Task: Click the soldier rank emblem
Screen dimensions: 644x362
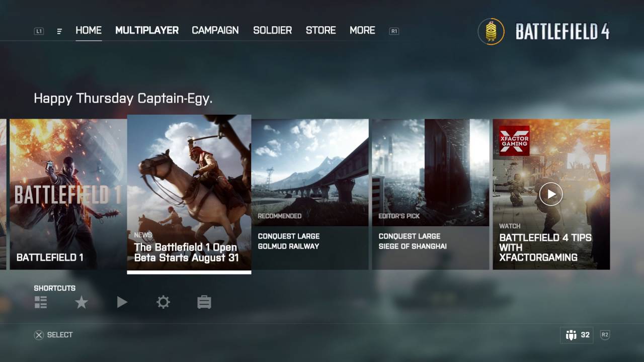Action: [491, 31]
